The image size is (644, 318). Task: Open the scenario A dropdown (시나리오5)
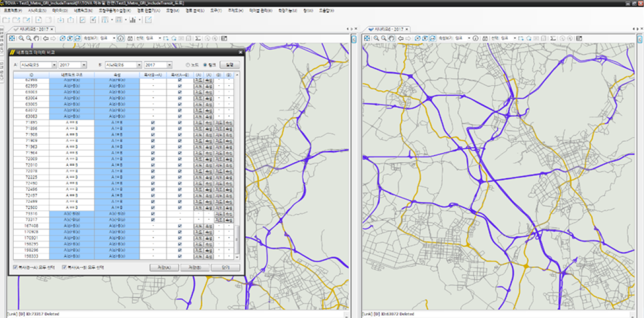coord(54,65)
